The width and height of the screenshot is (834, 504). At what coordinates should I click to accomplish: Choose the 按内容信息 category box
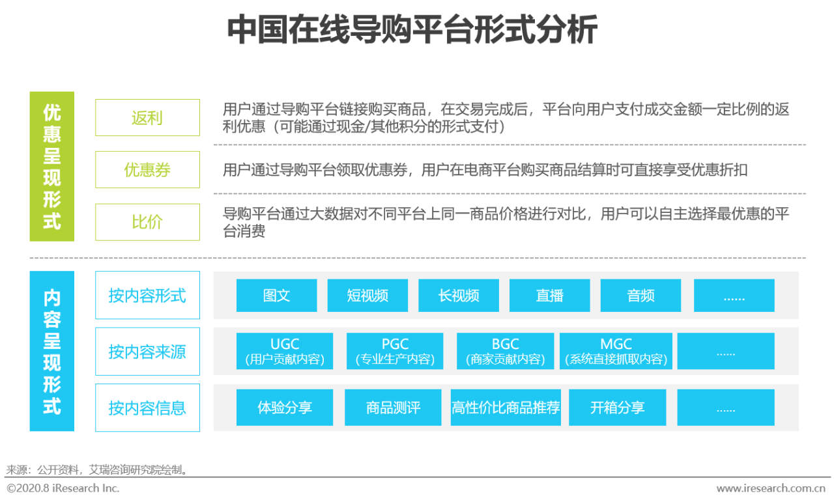147,408
